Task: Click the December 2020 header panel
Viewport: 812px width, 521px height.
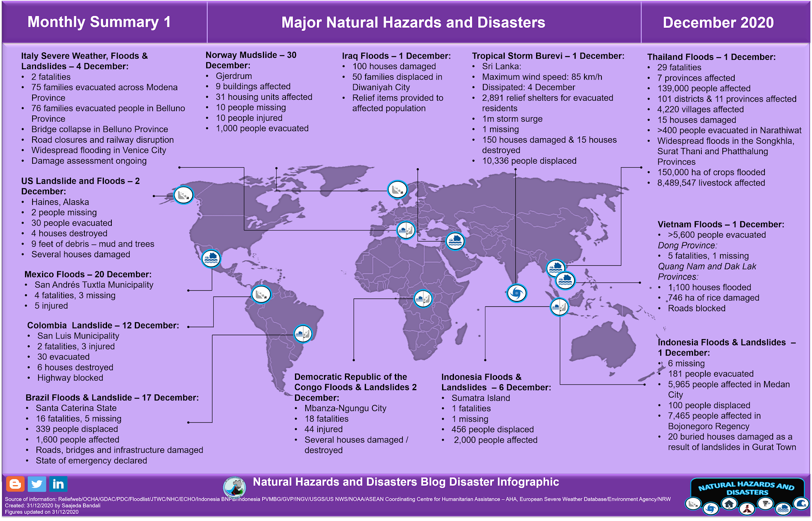Action: (718, 23)
